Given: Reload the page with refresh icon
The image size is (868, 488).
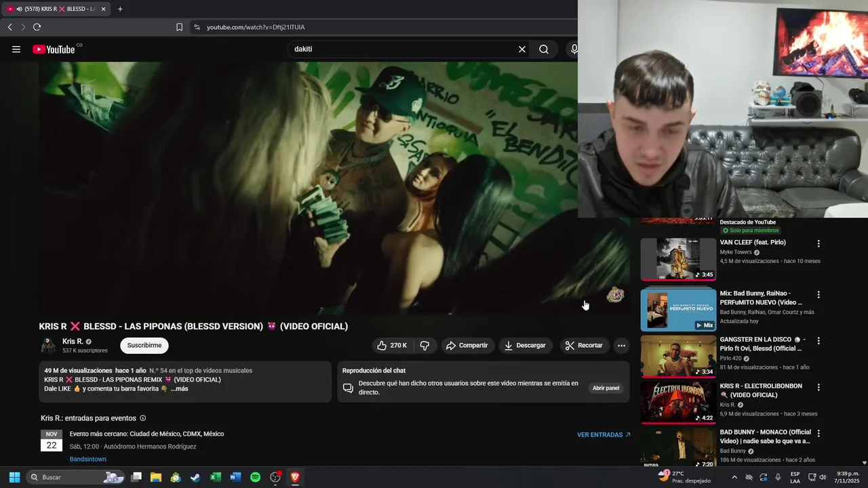Looking at the screenshot, I should (37, 27).
